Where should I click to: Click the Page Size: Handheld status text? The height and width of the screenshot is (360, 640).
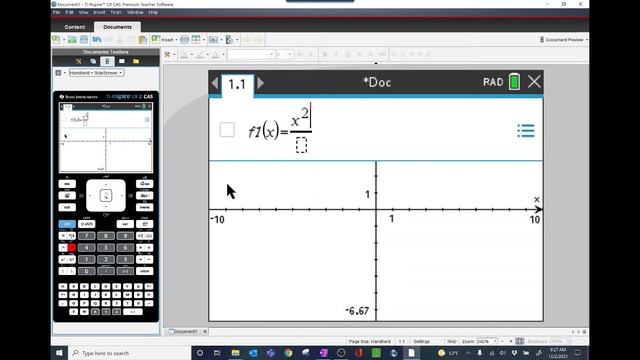tap(370, 341)
